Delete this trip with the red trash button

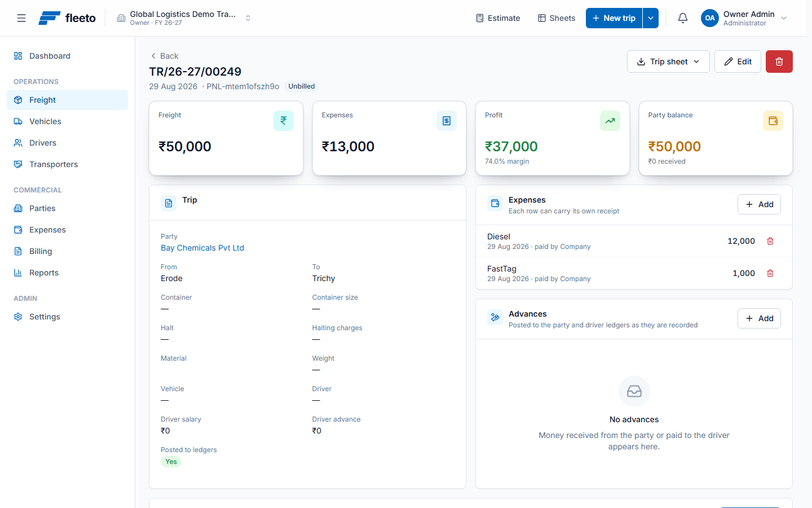click(x=779, y=62)
